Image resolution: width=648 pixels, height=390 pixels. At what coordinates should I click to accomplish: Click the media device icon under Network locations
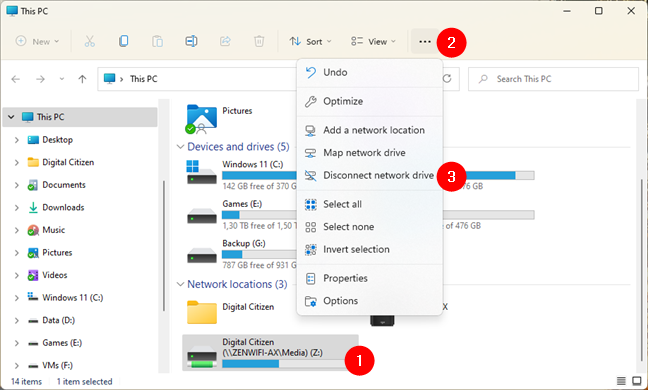point(382,321)
